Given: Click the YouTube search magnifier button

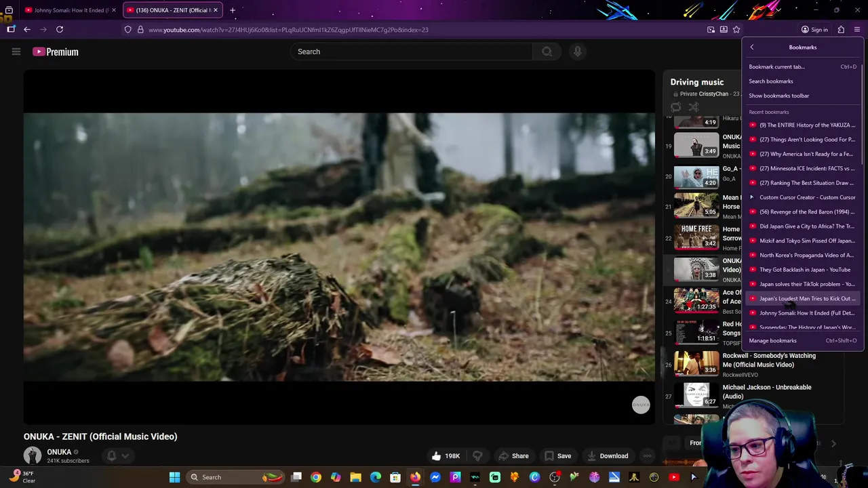Looking at the screenshot, I should (x=547, y=52).
